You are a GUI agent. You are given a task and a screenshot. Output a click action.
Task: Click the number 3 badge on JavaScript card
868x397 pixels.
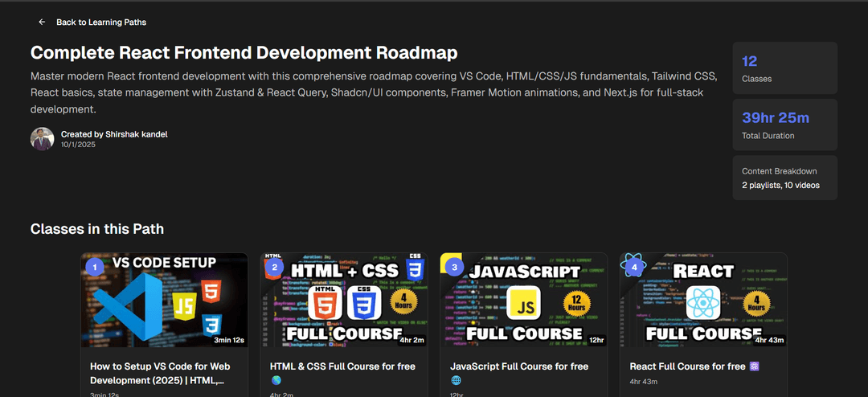point(454,267)
